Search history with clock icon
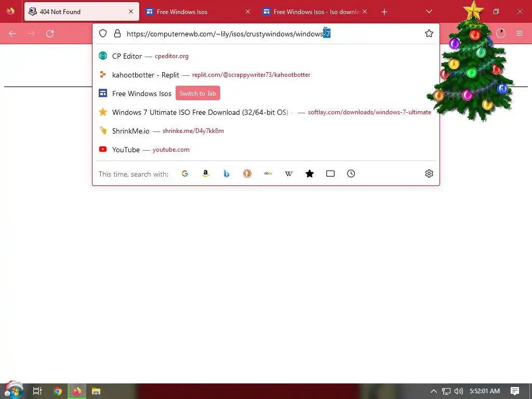Image resolution: width=532 pixels, height=399 pixels. 351,174
